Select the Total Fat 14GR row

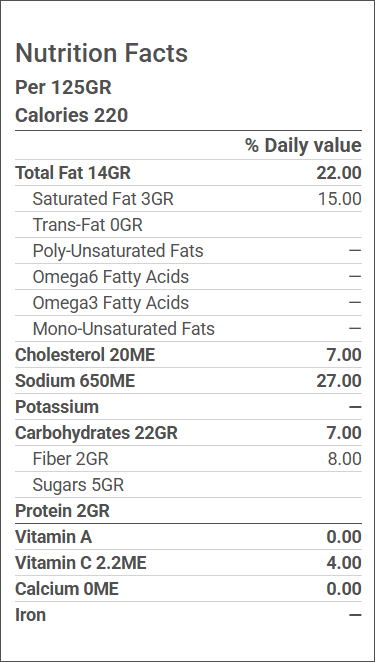point(188,173)
